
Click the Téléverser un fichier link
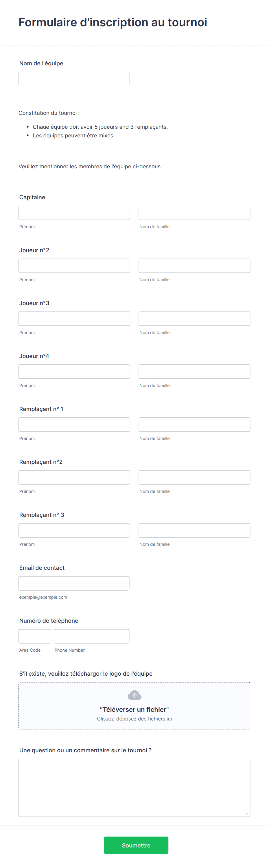click(x=134, y=709)
